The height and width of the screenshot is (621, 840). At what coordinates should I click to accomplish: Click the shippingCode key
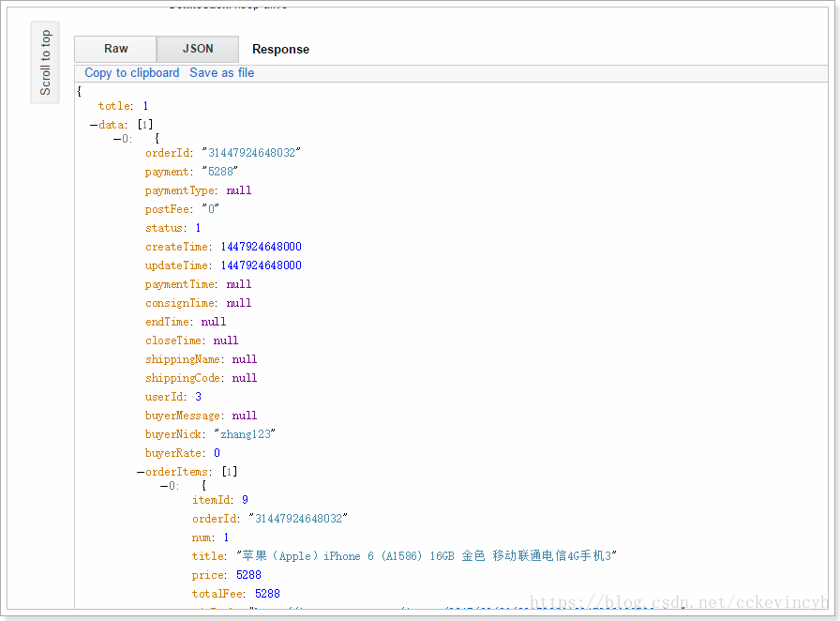[x=183, y=379]
